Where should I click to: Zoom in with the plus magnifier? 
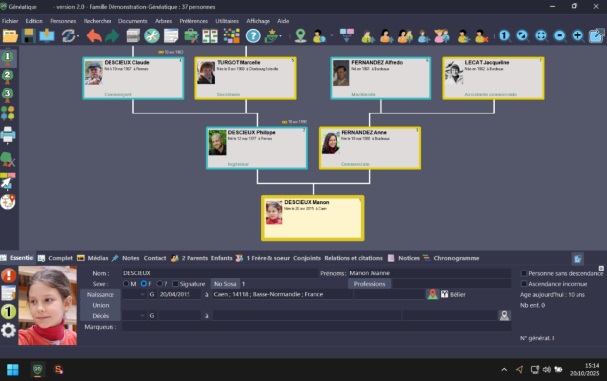(x=578, y=36)
